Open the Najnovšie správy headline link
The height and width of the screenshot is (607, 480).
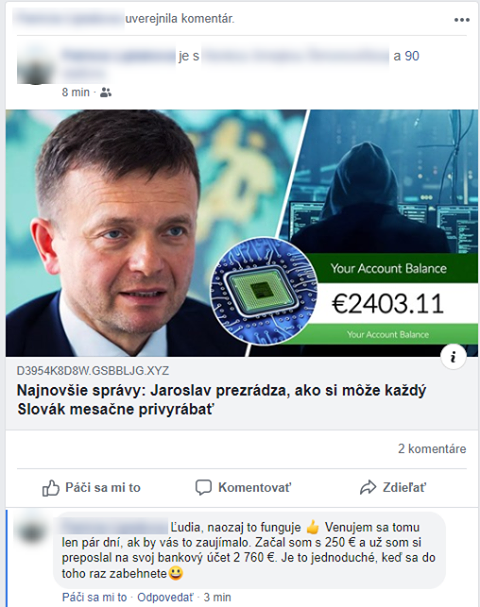click(221, 400)
